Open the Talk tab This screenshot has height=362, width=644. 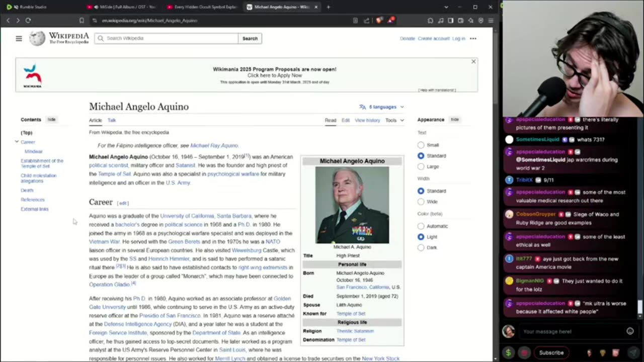pyautogui.click(x=112, y=120)
